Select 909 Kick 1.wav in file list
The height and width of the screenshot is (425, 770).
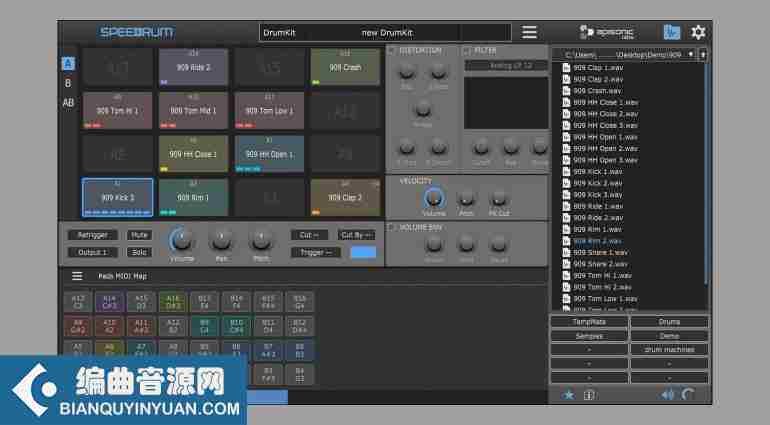(598, 171)
